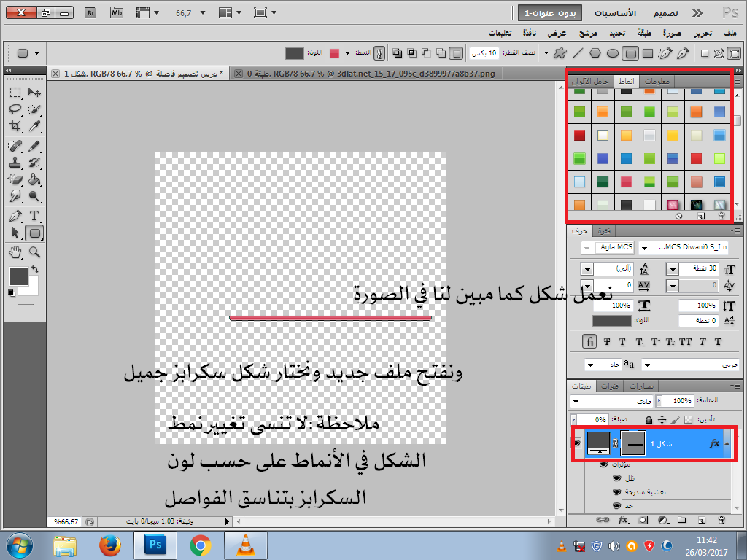
Task: Select the Horizontal Type tool
Action: tap(34, 216)
